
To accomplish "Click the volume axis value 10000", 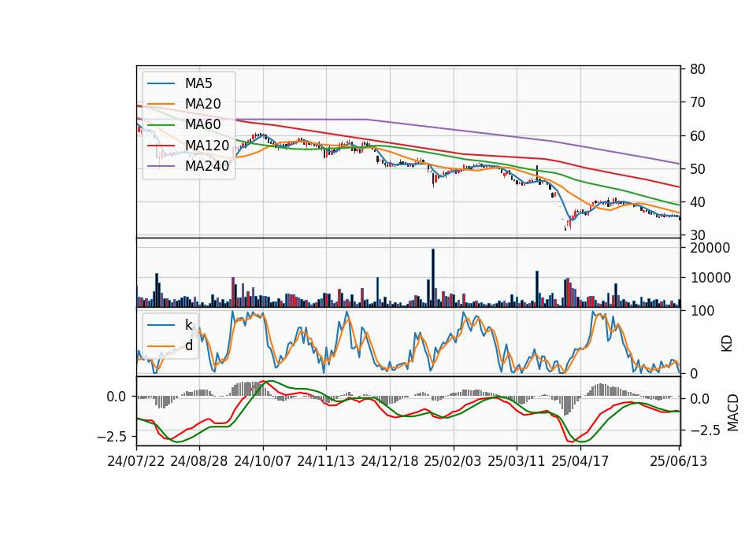I will tap(710, 278).
